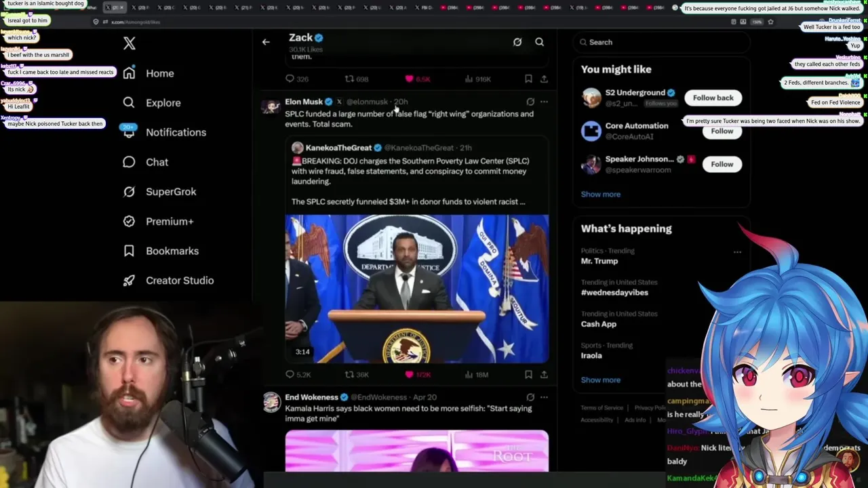
Task: Play the DOJ press conference video
Action: [417, 289]
